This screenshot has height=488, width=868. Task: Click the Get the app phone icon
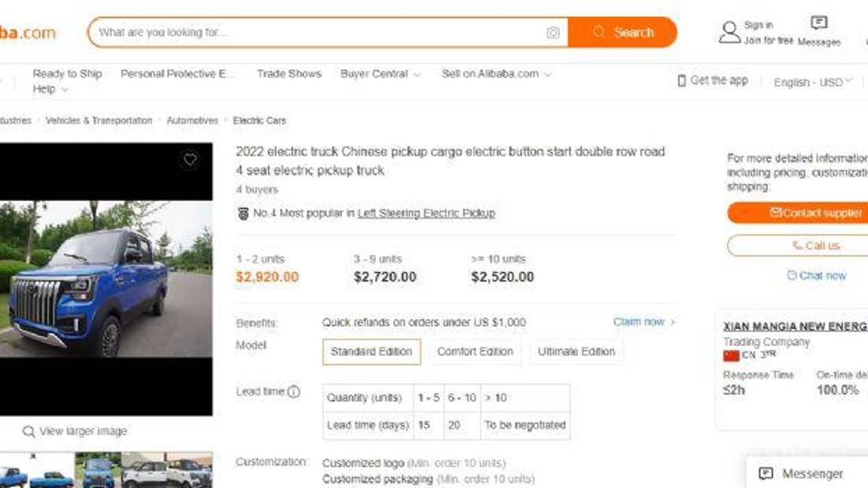682,81
